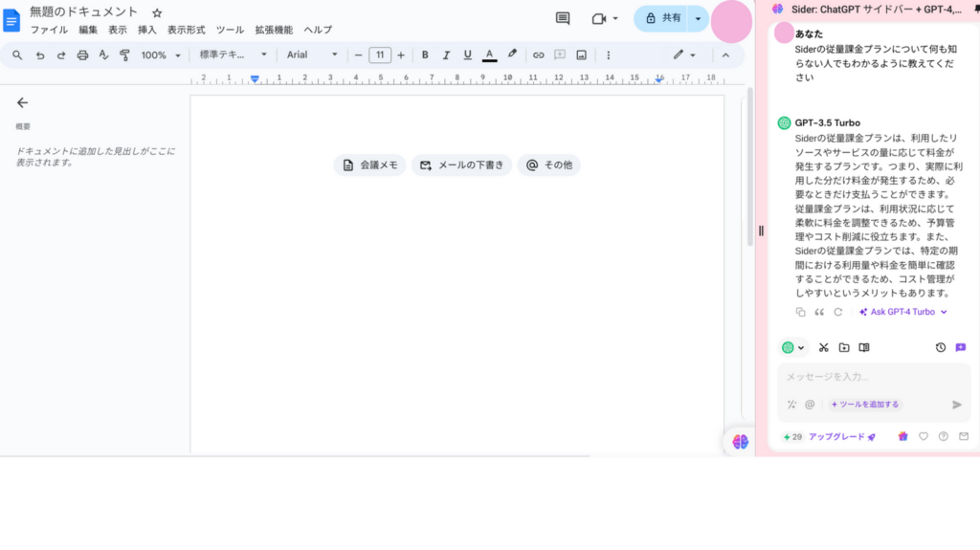The image size is (980, 550).
Task: Open the 100% zoom dropdown
Action: click(160, 55)
